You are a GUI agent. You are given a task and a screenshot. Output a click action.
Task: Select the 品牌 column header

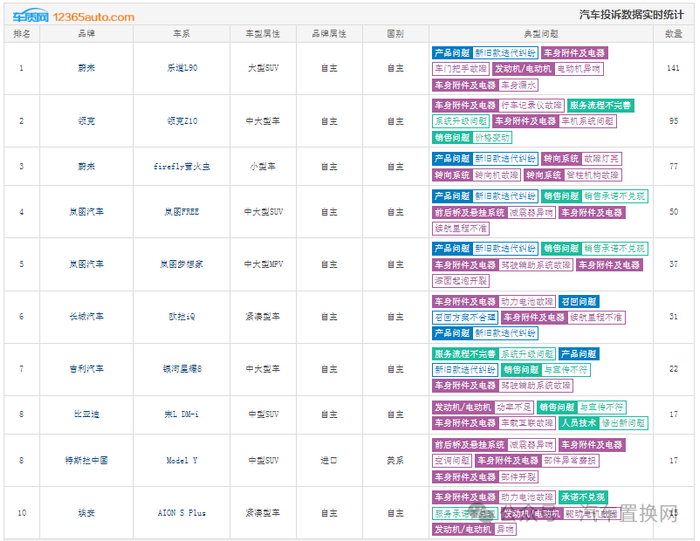pyautogui.click(x=86, y=33)
